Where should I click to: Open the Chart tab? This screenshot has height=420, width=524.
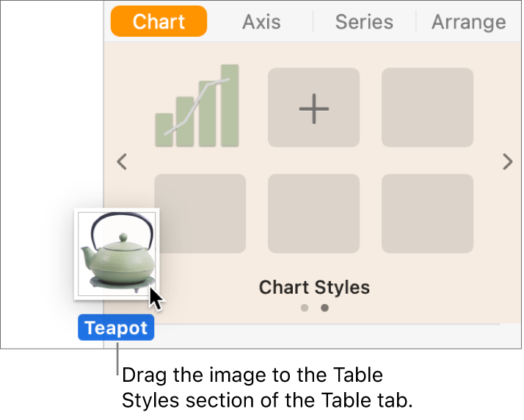[159, 22]
